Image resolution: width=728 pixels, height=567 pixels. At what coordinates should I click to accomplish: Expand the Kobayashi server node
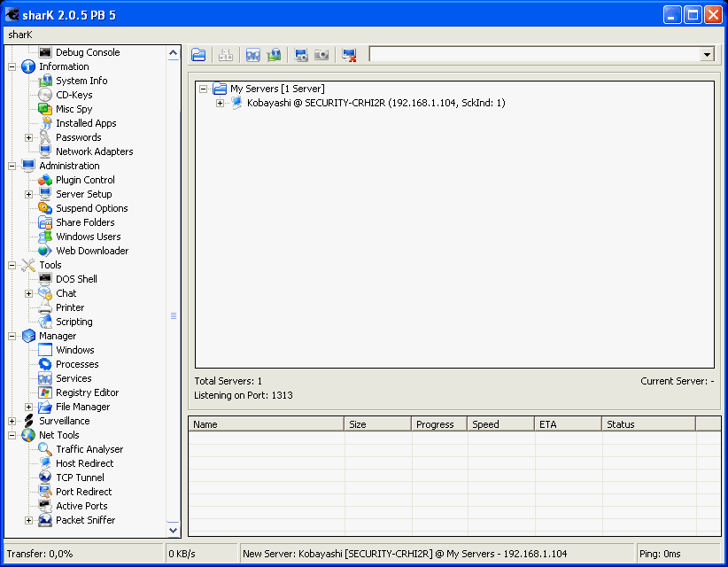coord(221,103)
